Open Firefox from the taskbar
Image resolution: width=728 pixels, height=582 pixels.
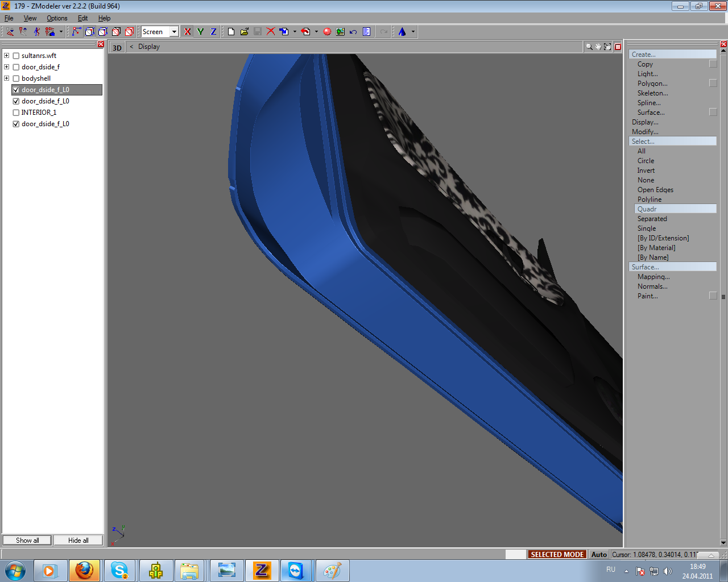pyautogui.click(x=84, y=571)
